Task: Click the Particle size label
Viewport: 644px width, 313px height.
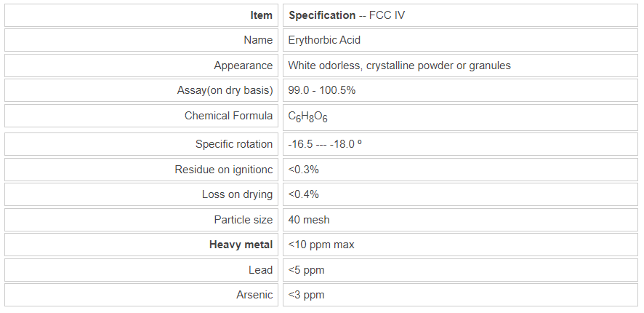Action: click(243, 220)
